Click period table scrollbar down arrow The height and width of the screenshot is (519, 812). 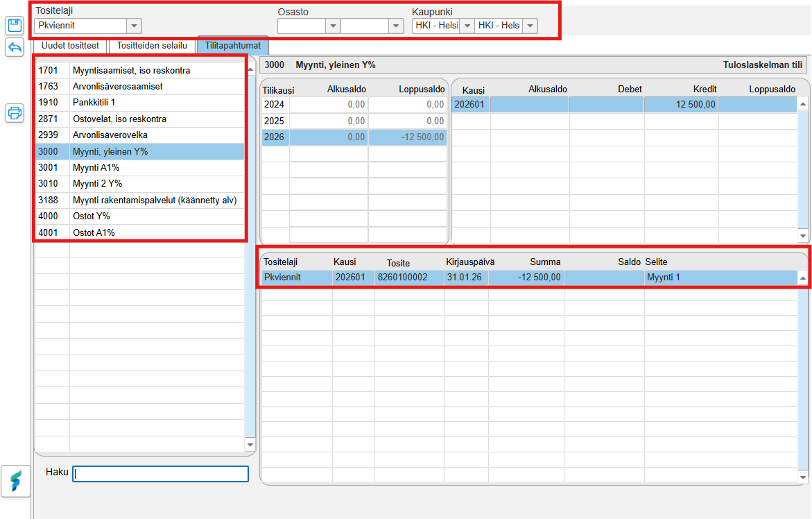coord(803,236)
